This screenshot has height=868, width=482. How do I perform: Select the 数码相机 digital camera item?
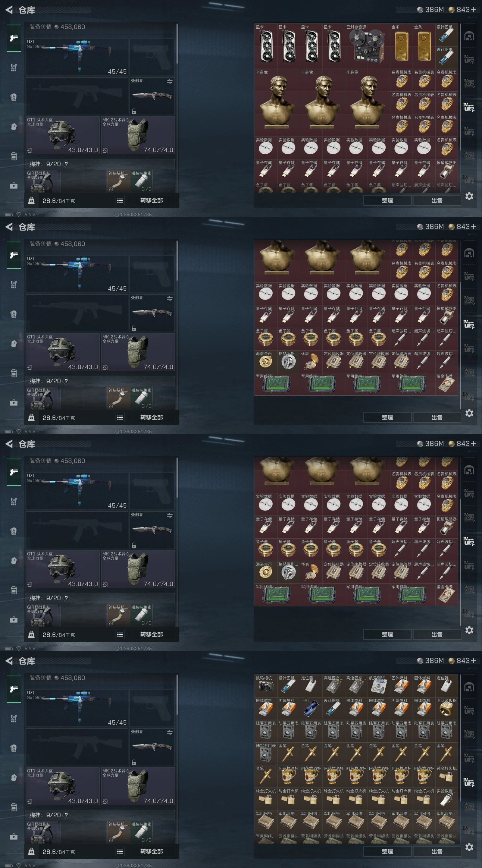(266, 686)
